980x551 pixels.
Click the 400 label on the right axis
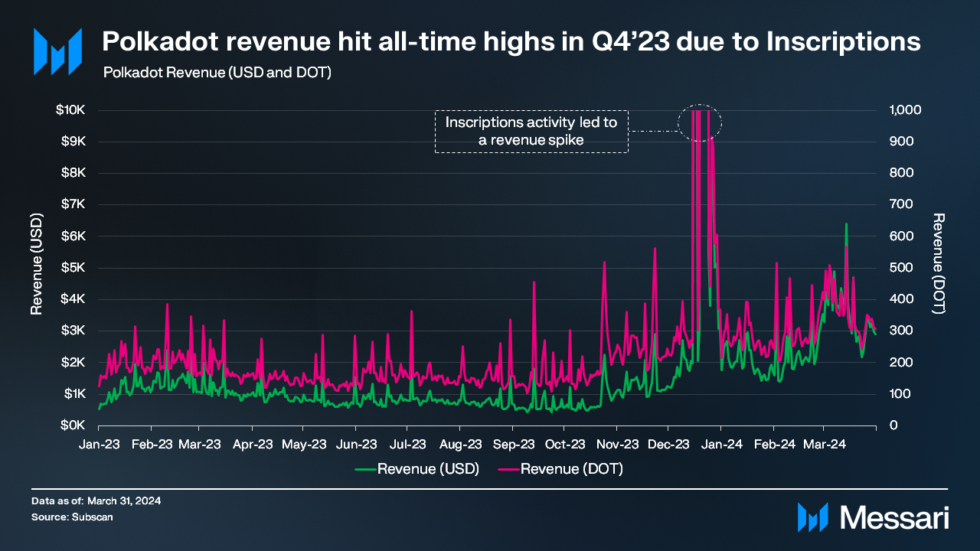click(x=900, y=299)
